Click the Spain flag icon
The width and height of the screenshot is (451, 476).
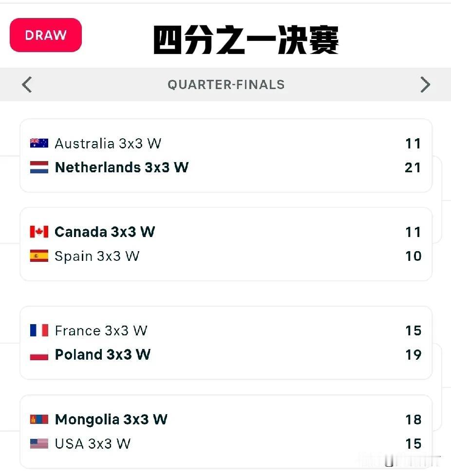39,256
